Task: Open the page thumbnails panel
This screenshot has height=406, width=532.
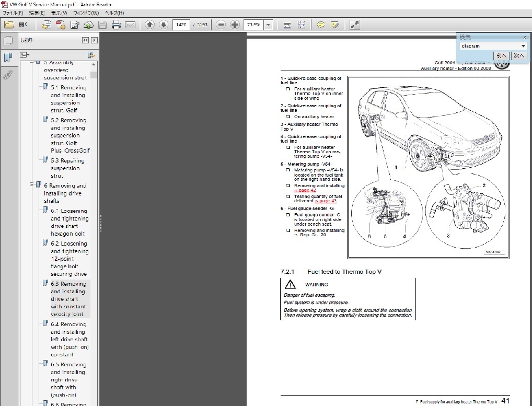Action: click(x=8, y=41)
